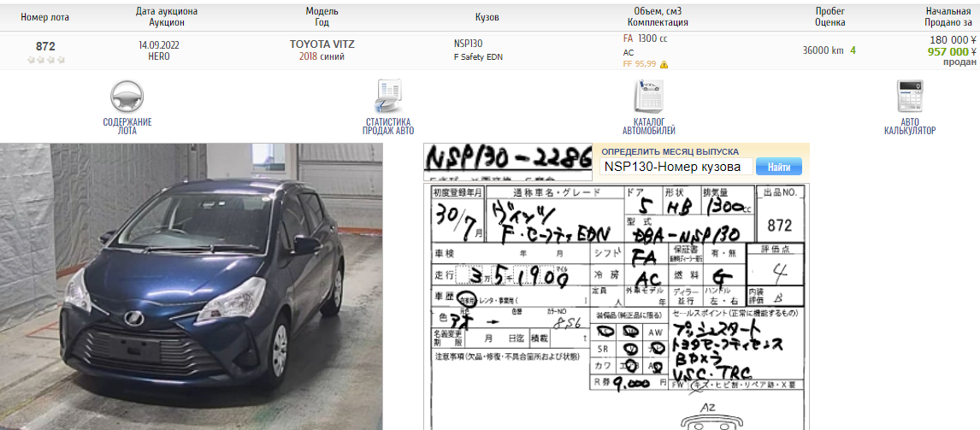
Task: Click the FA transmission label
Action: pos(629,38)
